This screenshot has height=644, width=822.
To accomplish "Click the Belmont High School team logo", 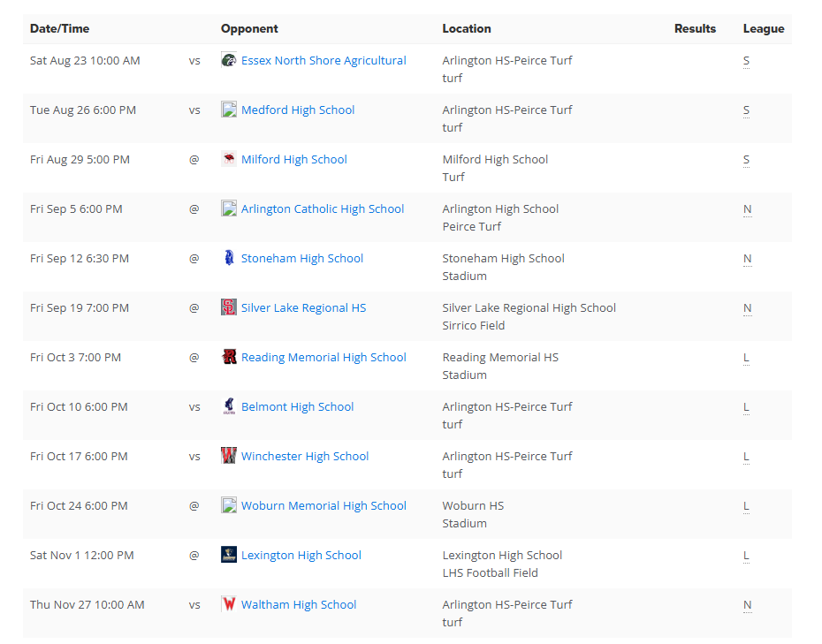I will click(x=229, y=406).
